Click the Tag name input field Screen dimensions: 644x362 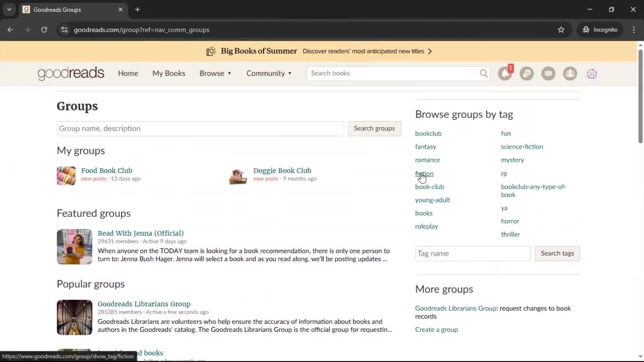pos(473,254)
